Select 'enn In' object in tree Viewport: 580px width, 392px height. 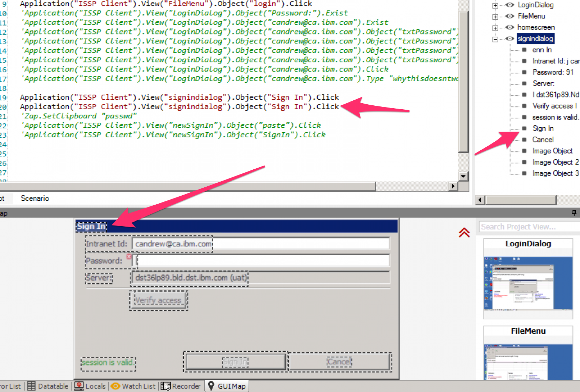coord(542,50)
